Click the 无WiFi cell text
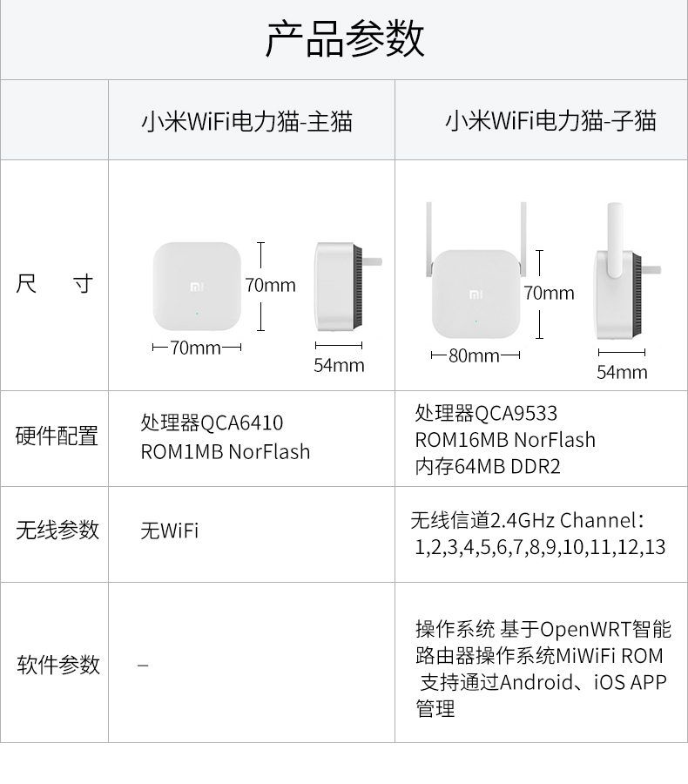688x784 pixels. 170,531
